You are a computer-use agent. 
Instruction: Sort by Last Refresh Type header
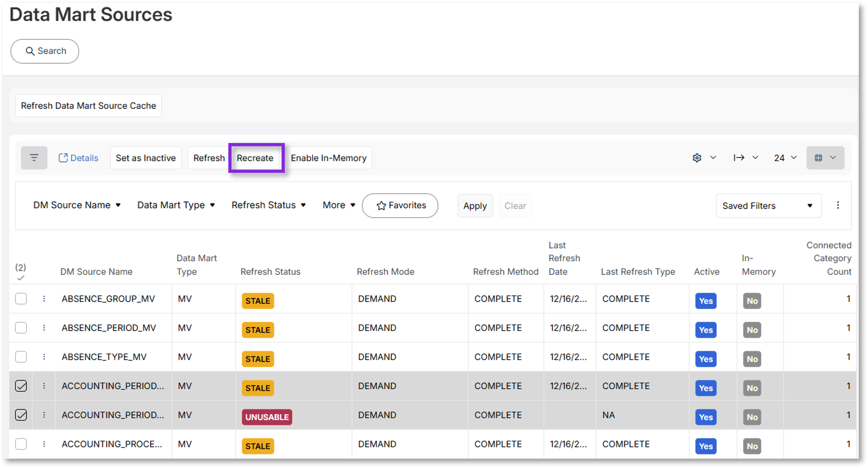coord(637,271)
